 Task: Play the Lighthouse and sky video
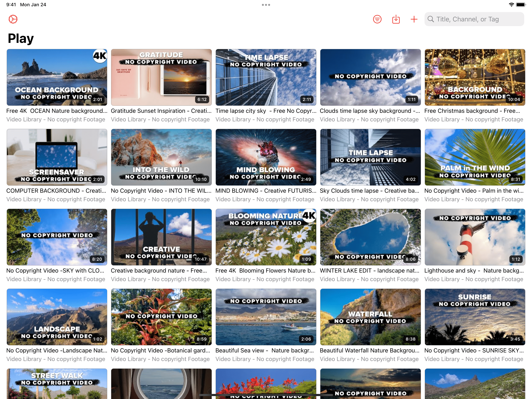coord(475,237)
